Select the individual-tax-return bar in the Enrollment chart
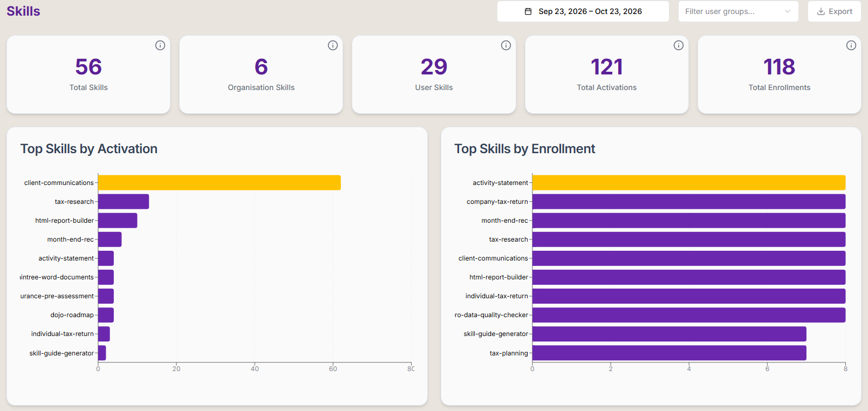 [x=689, y=296]
